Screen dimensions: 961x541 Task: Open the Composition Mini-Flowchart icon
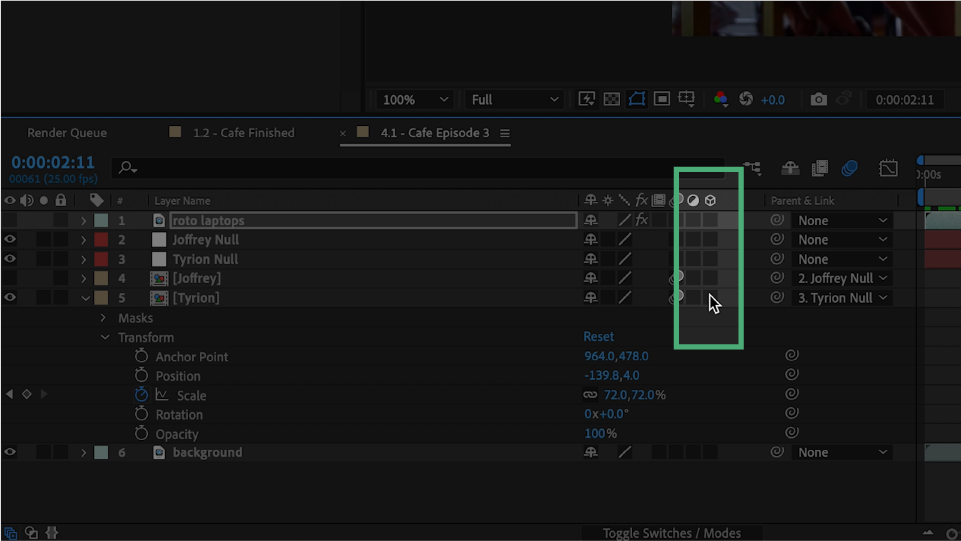(x=752, y=169)
